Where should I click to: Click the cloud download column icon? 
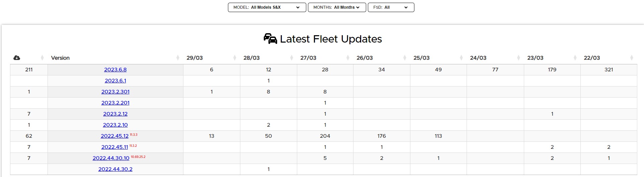(x=17, y=58)
